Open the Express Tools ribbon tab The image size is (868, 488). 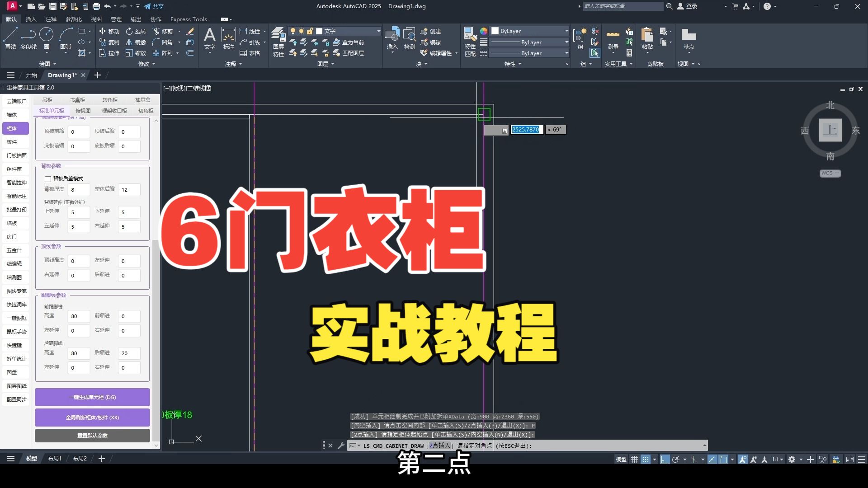[x=189, y=19]
